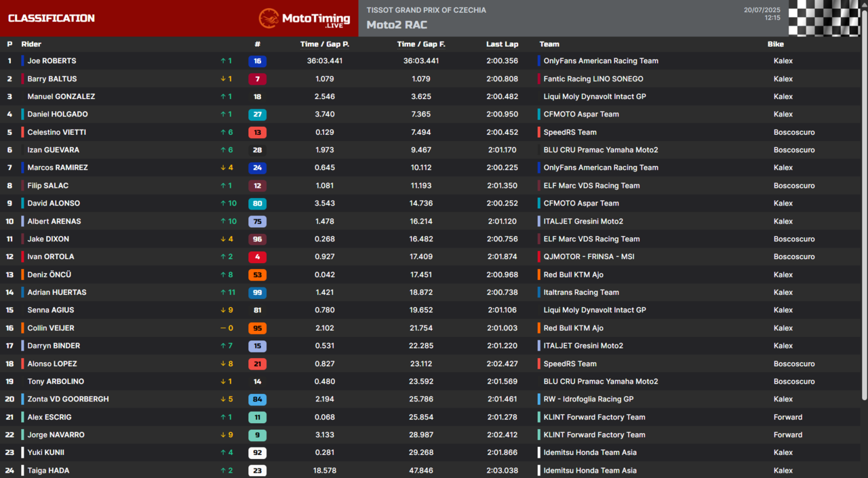Viewport: 868px width, 478px height.
Task: Click RW - Idrofoglia Racing GP team
Action: [589, 399]
